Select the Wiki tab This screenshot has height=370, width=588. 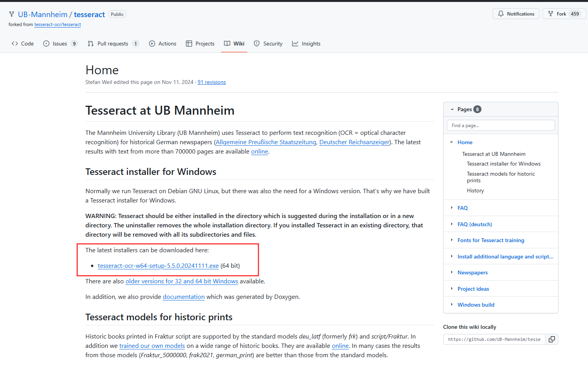click(x=234, y=44)
